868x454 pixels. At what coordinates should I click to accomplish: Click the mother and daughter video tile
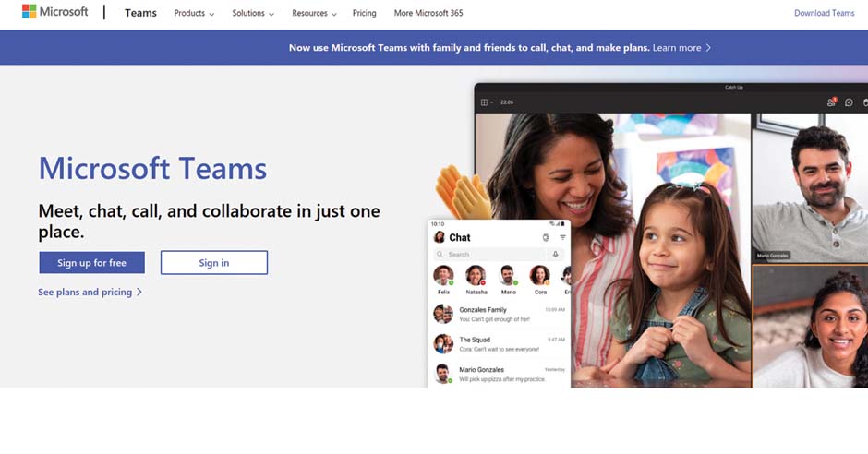613,250
